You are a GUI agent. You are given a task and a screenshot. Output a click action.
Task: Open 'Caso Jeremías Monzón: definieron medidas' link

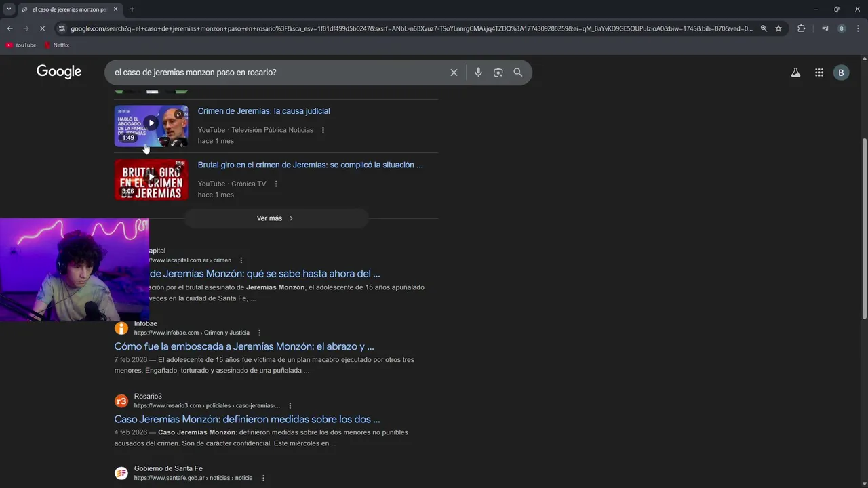coord(247,419)
